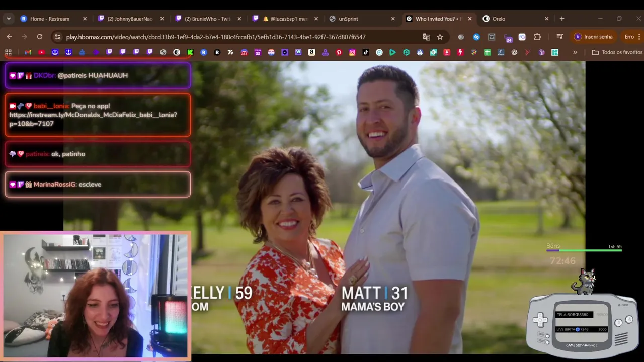Close the Who Invited You tab
This screenshot has width=644, height=362.
(470, 19)
